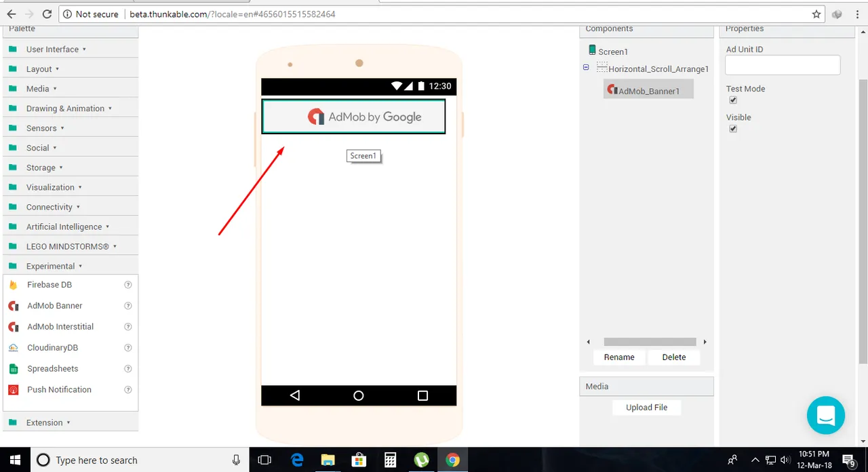Screen dimensions: 868x472
Task: Click the Push Notification palette icon
Action: (13, 390)
